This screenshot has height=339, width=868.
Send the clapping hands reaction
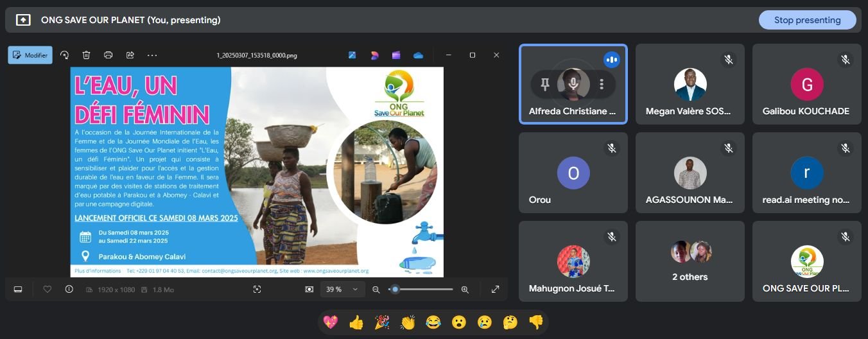[x=408, y=322]
